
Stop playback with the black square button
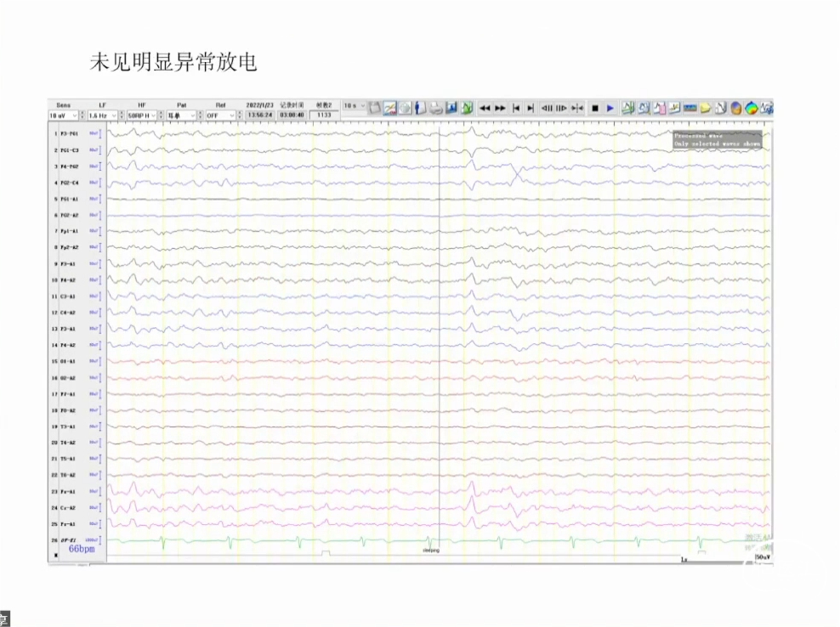pos(595,108)
